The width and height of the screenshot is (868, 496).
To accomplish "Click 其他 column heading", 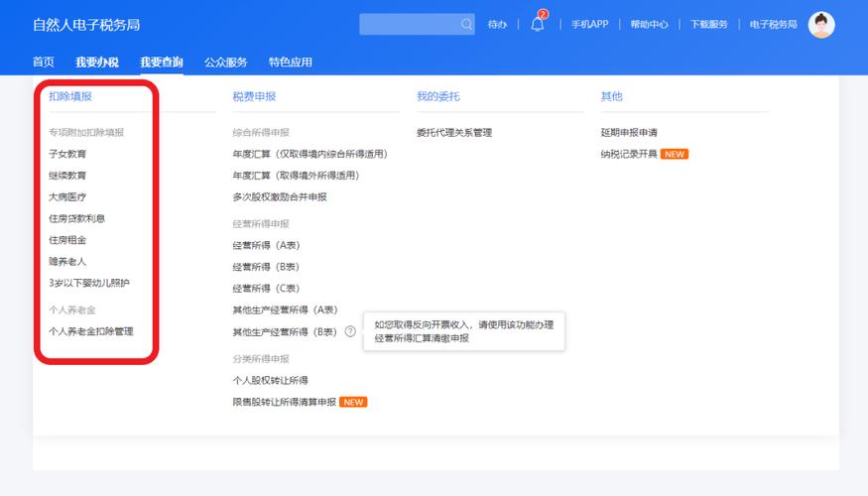I will [612, 96].
